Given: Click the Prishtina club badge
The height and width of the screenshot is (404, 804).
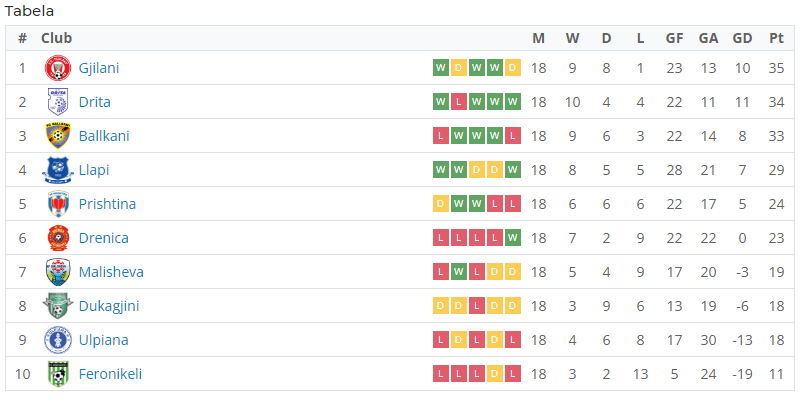Looking at the screenshot, I should [58, 204].
